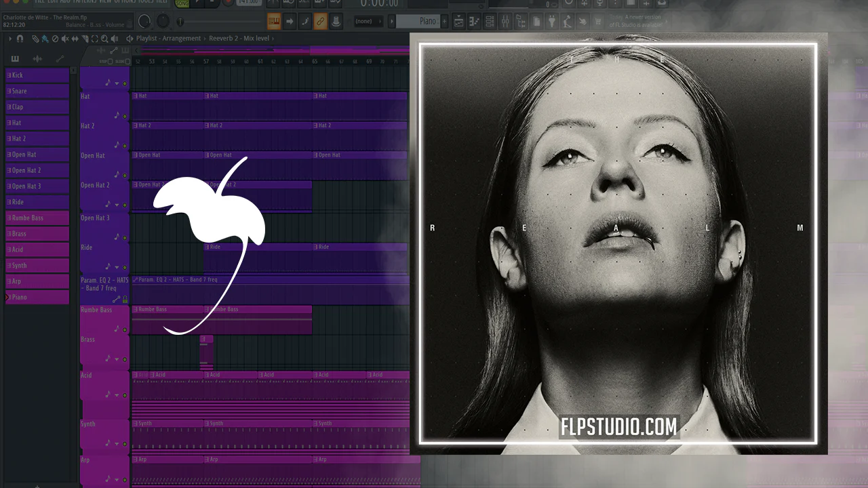Expand the Open Hat 2 track dropdown arrow
Screen dimensions: 868x488
pos(117,205)
